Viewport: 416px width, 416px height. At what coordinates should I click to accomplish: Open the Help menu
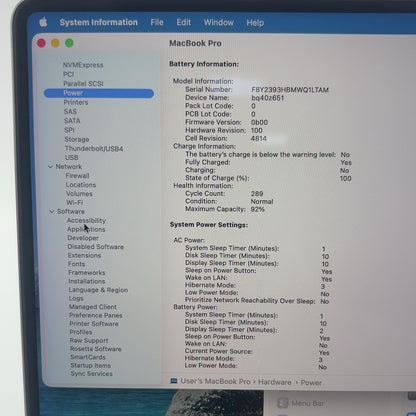[x=255, y=23]
